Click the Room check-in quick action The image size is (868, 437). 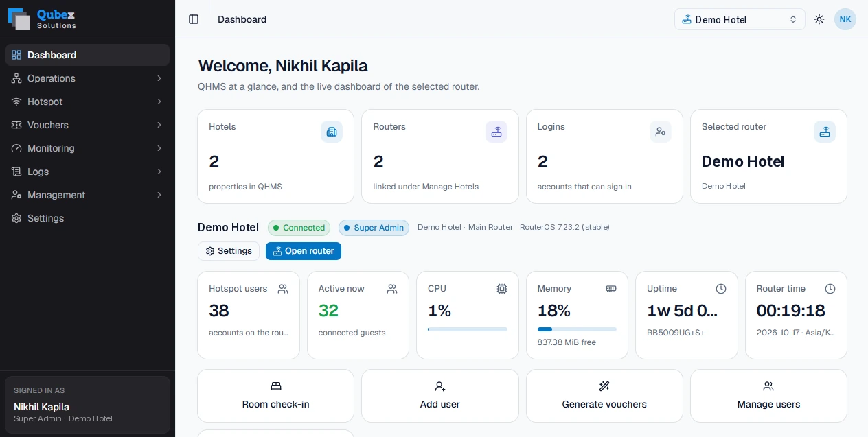(x=276, y=396)
